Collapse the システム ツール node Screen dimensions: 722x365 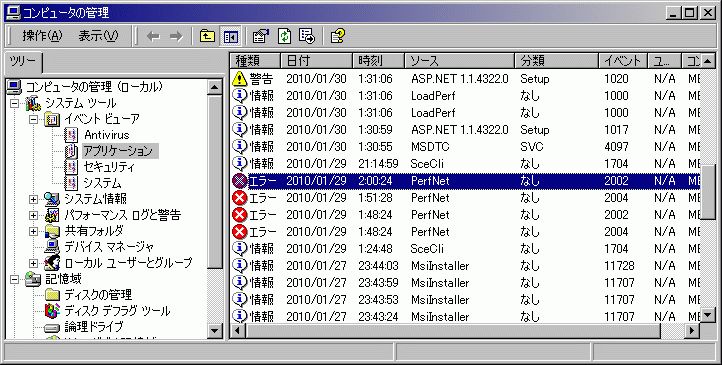tap(15, 103)
